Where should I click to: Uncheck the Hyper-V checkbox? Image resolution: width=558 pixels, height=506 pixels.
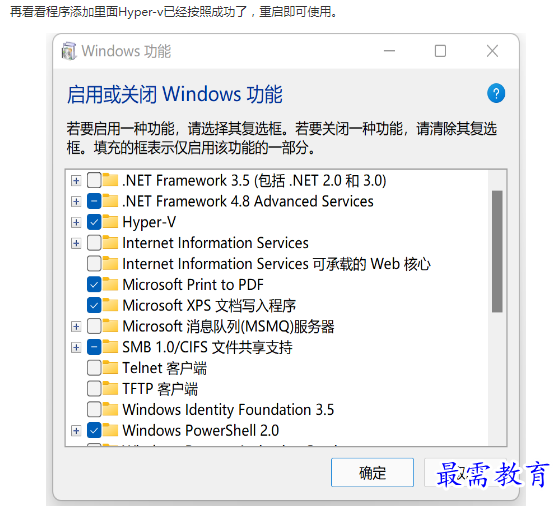pos(94,222)
